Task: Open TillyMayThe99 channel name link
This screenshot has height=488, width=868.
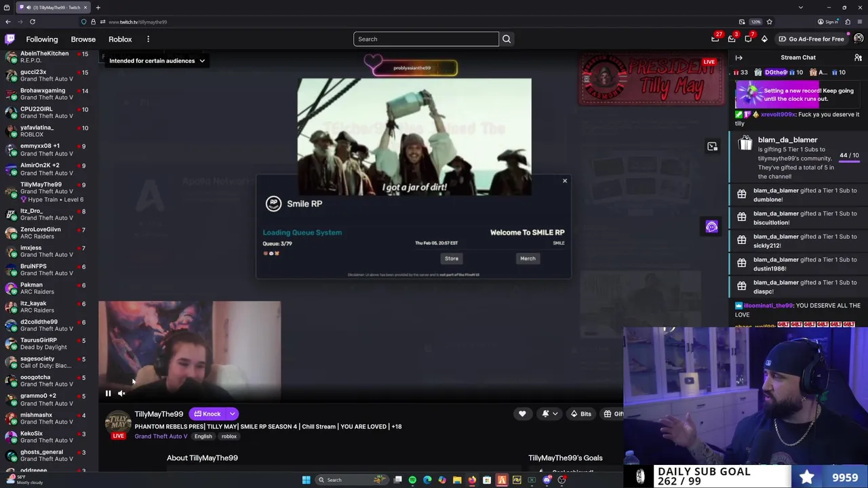Action: click(159, 414)
